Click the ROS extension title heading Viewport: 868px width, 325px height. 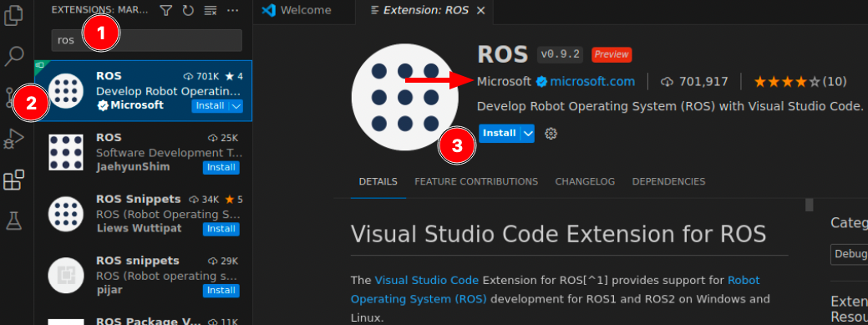click(503, 54)
